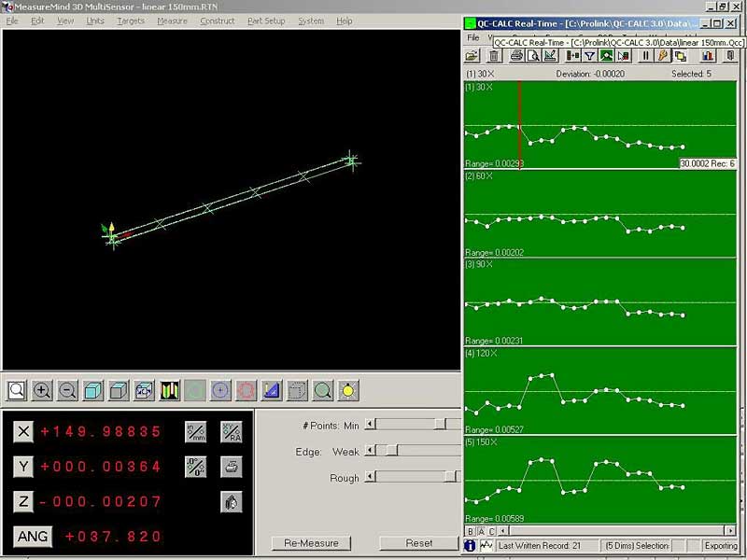Screen dimensions: 747x560
Task: Open print preview in QC-CALC
Action: [x=533, y=57]
